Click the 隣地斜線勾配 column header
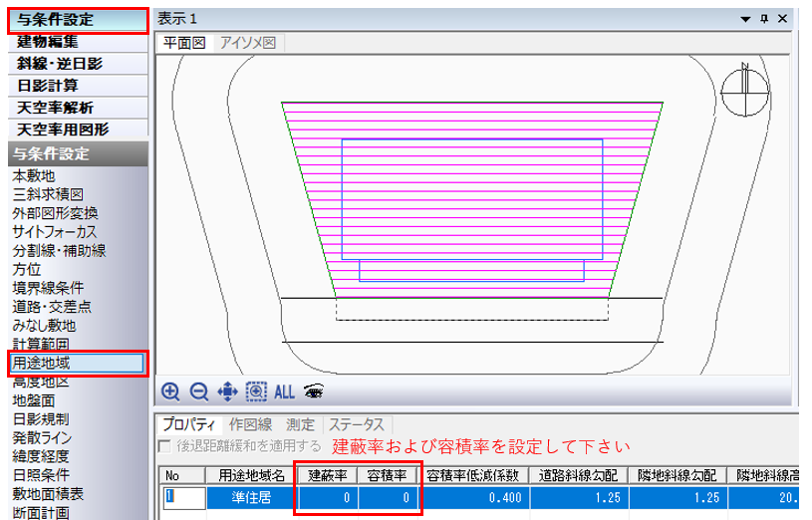Viewport: 812px width, 520px height. click(677, 475)
